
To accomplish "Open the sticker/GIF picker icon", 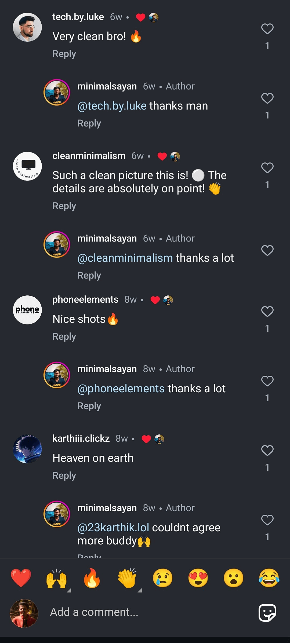I will click(x=267, y=613).
